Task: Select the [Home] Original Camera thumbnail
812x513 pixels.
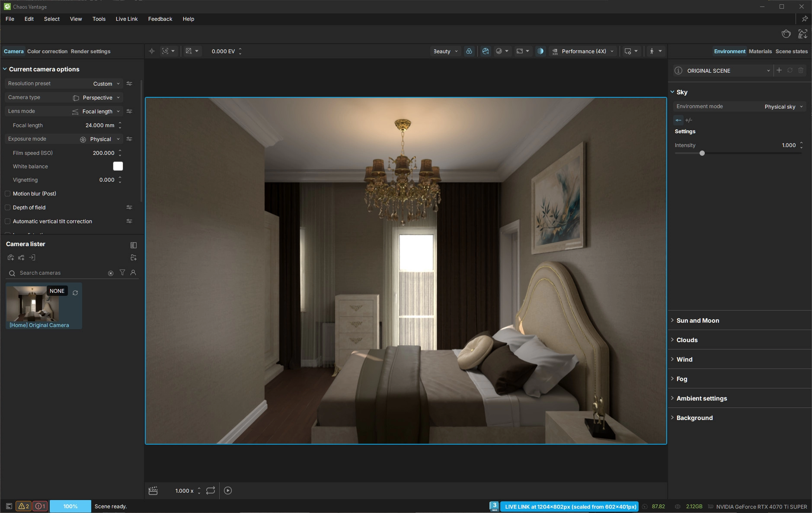Action: (44, 306)
